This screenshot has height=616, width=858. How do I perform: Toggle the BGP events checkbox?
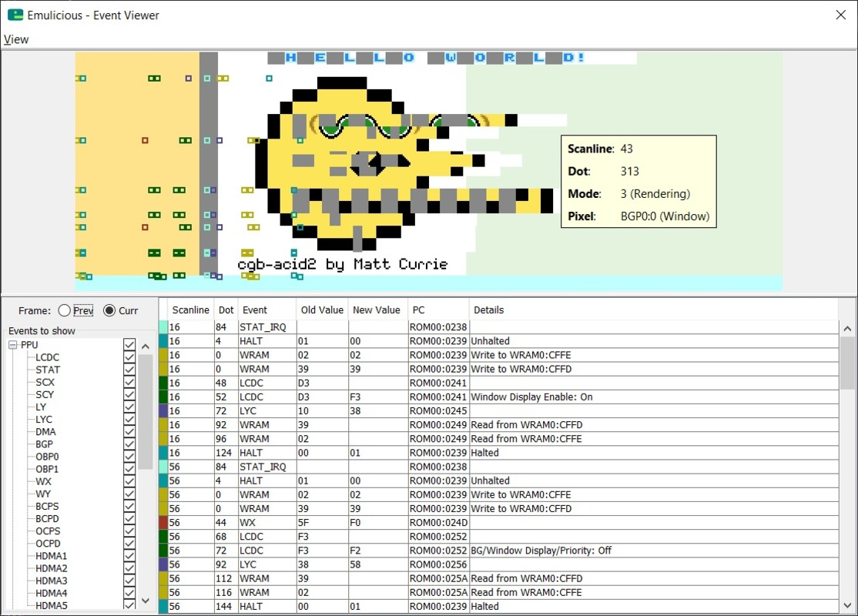(129, 444)
